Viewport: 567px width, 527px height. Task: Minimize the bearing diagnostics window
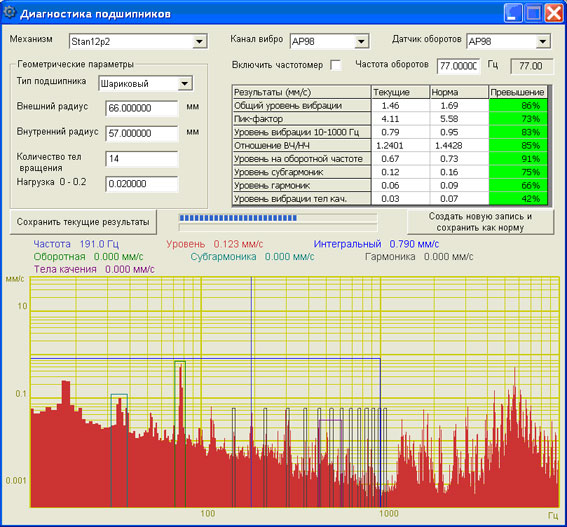pos(513,13)
